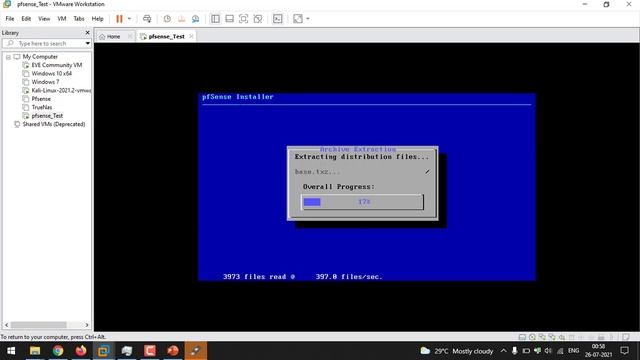
Task: Open the Edit menu
Action: [x=26, y=19]
